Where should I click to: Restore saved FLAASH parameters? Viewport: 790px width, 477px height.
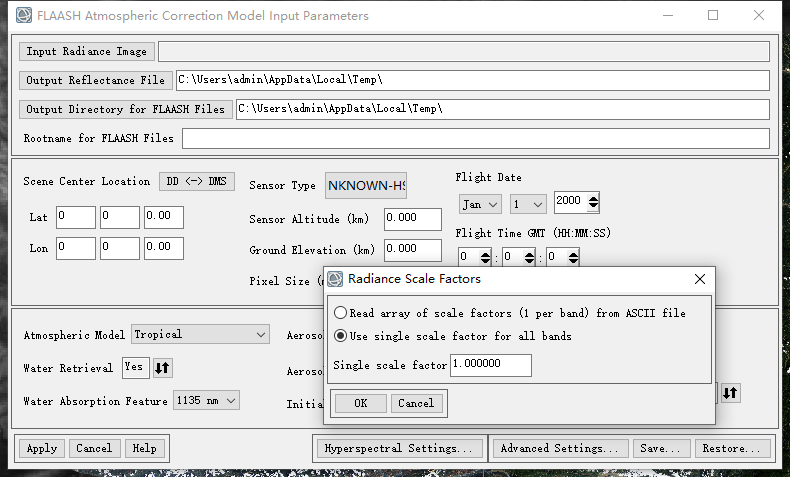tap(732, 448)
